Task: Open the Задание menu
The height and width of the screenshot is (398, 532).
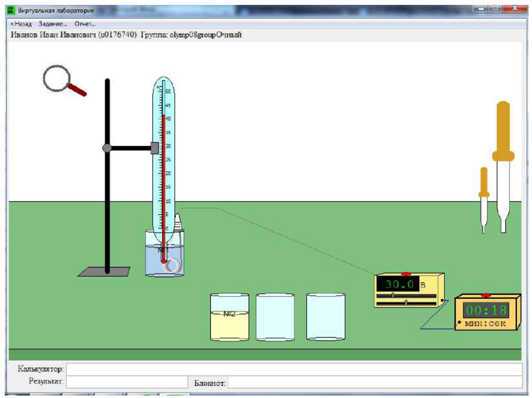Action: [53, 24]
